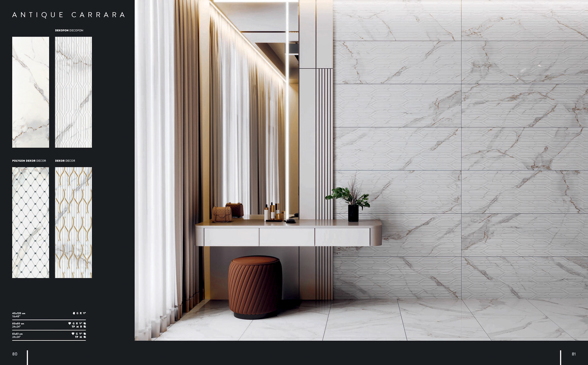Click page number 81
588x365 pixels.
pos(574,354)
